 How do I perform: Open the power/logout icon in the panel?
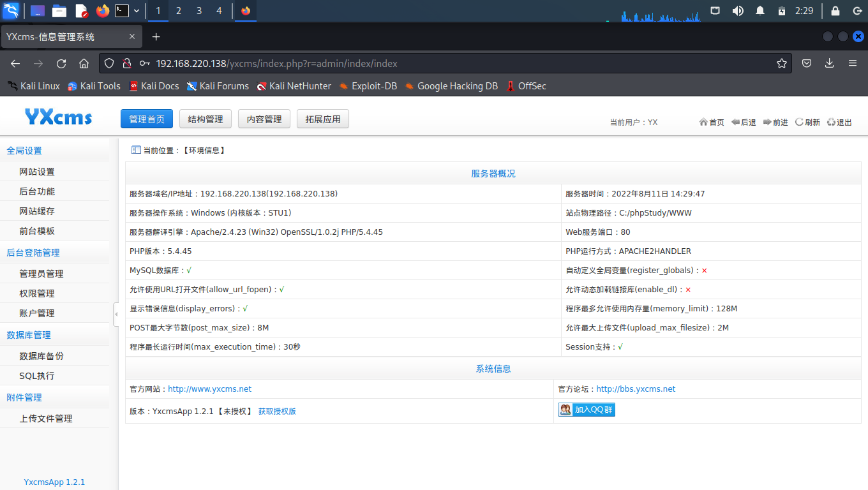pyautogui.click(x=857, y=11)
